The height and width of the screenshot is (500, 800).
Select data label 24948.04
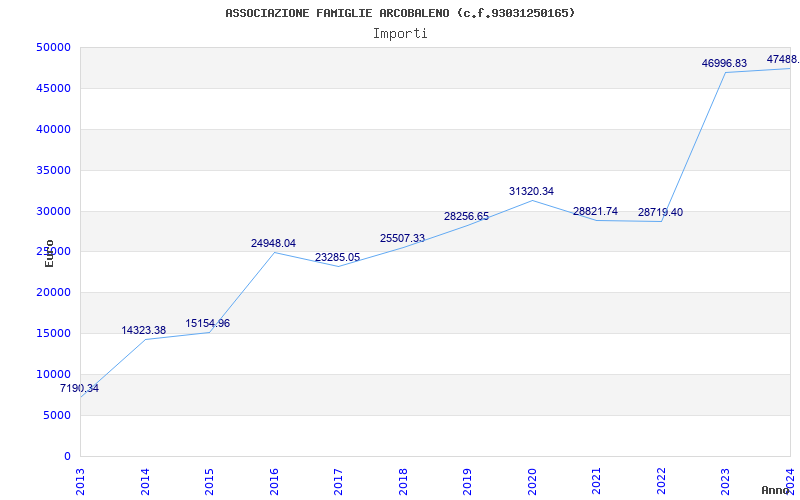(273, 243)
